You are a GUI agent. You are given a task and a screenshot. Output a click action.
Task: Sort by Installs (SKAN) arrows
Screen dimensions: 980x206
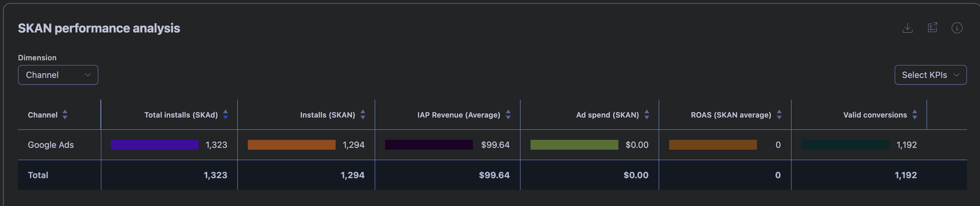[x=363, y=115]
